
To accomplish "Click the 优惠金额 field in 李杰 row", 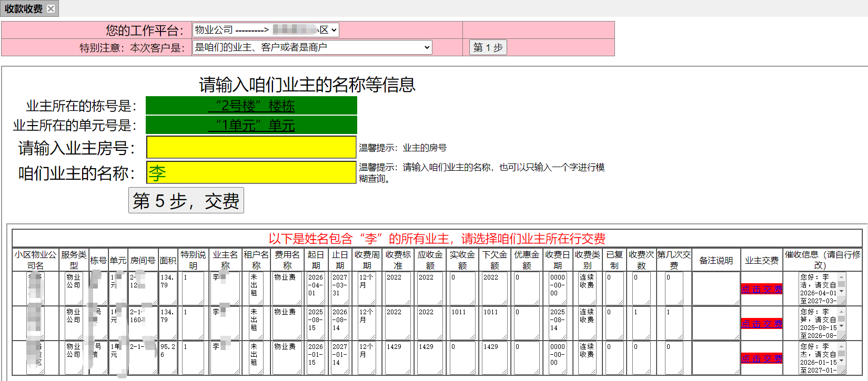I will click(x=526, y=357).
